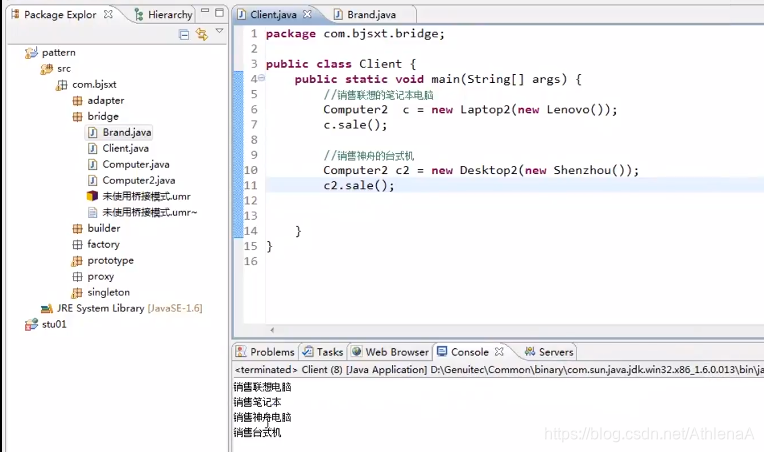Close the Console tab

(x=499, y=351)
